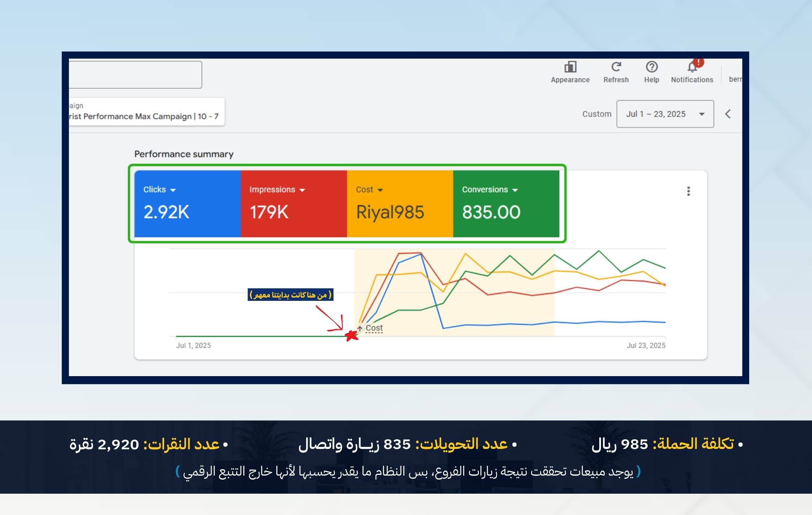Expand the Cost metric dropdown
This screenshot has width=812, height=515.
[380, 190]
